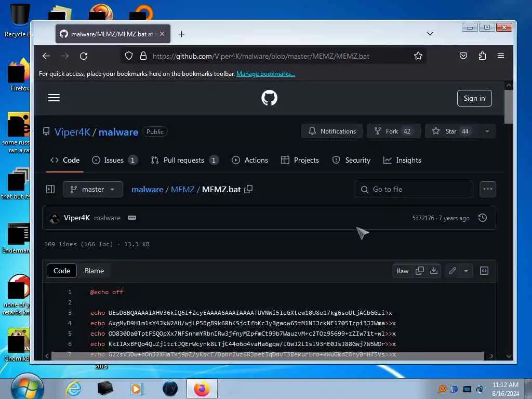Click the Manage bookmarks link

click(x=265, y=74)
